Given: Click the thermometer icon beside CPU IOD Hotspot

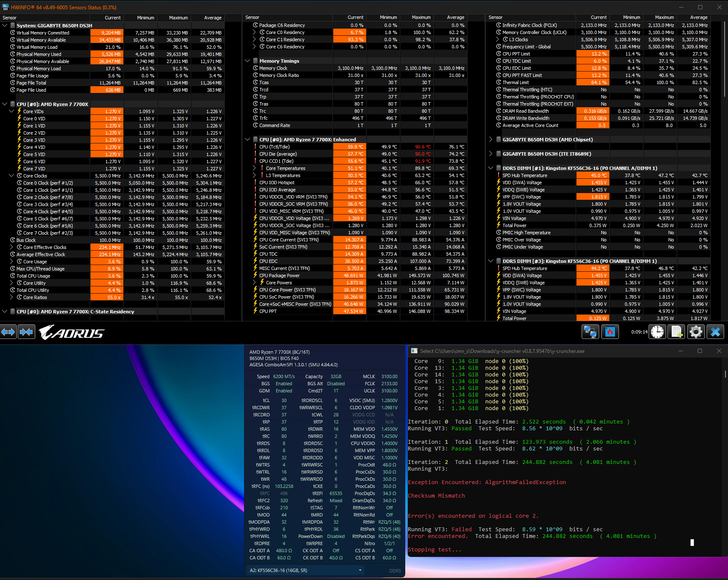Looking at the screenshot, I should pyautogui.click(x=255, y=183).
